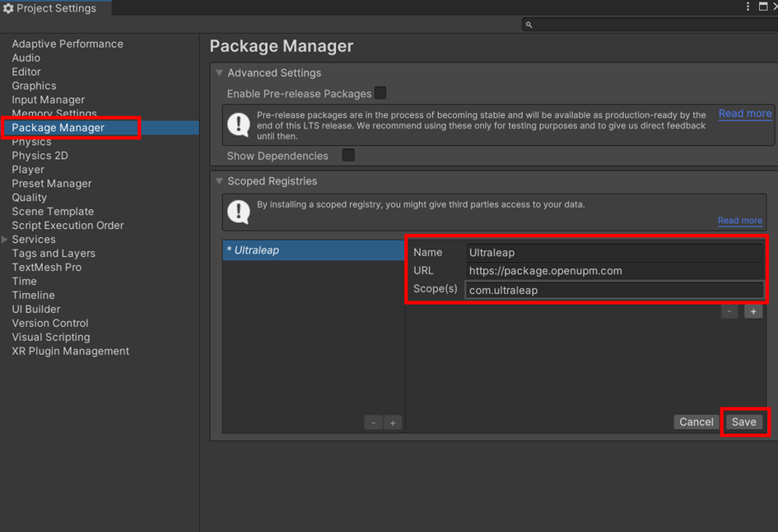This screenshot has width=778, height=532.
Task: Click the registry URL field
Action: click(614, 270)
